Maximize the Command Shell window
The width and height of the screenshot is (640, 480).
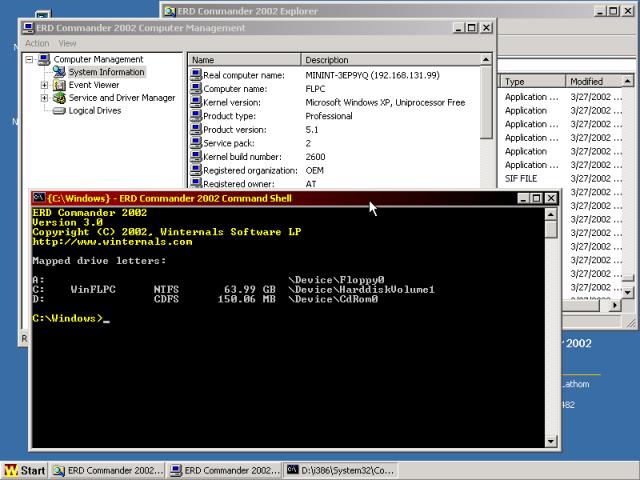[x=536, y=198]
